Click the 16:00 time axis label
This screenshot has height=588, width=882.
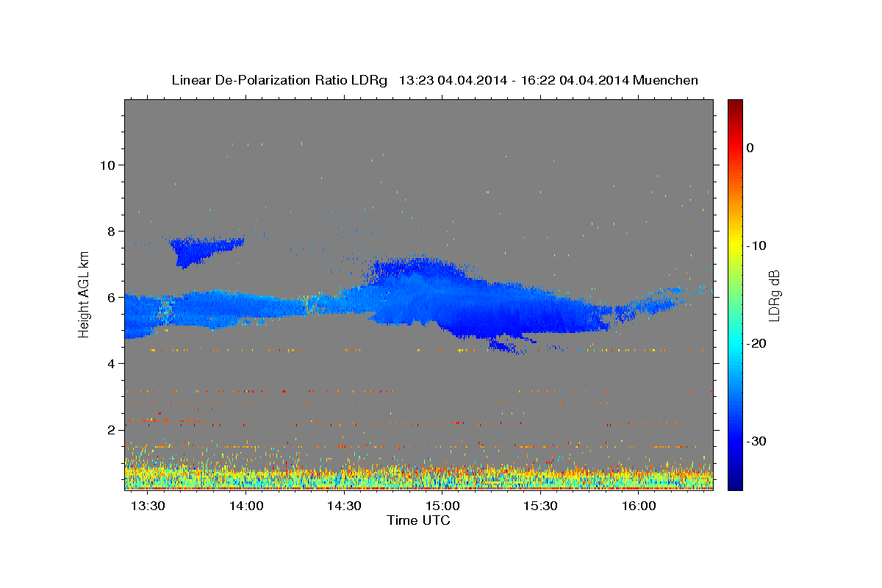pos(639,506)
